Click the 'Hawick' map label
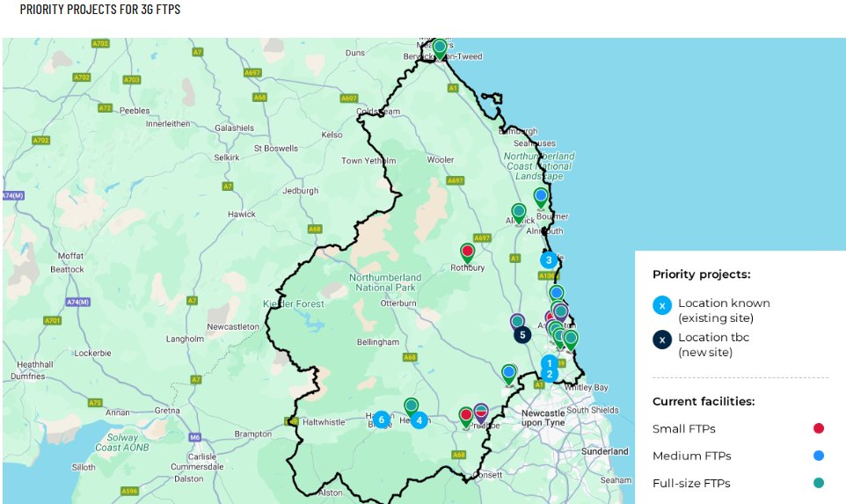The width and height of the screenshot is (846, 504). [242, 215]
